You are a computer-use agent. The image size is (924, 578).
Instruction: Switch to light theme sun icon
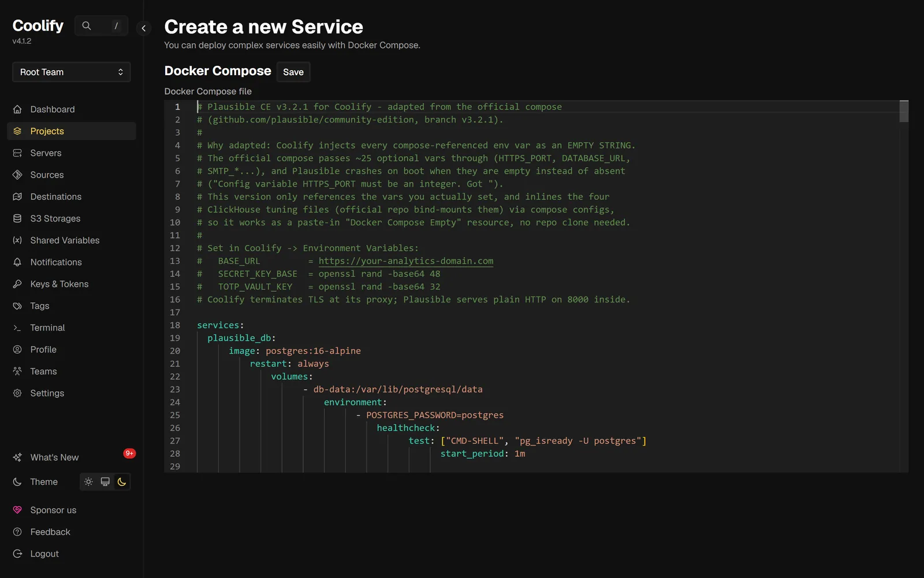[88, 481]
